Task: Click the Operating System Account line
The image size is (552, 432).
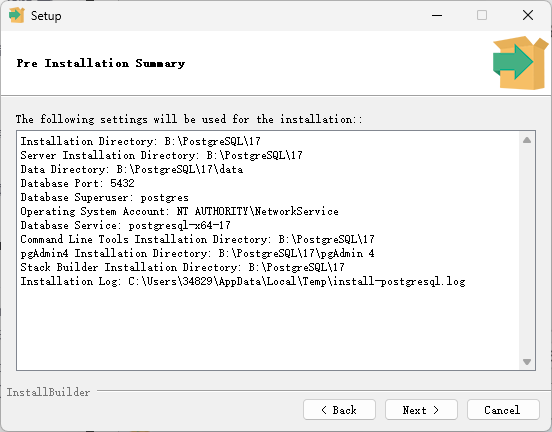Action: [x=179, y=212]
